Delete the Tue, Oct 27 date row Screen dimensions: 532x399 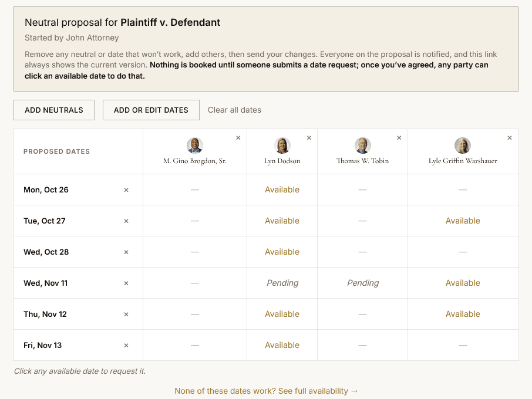(x=126, y=221)
